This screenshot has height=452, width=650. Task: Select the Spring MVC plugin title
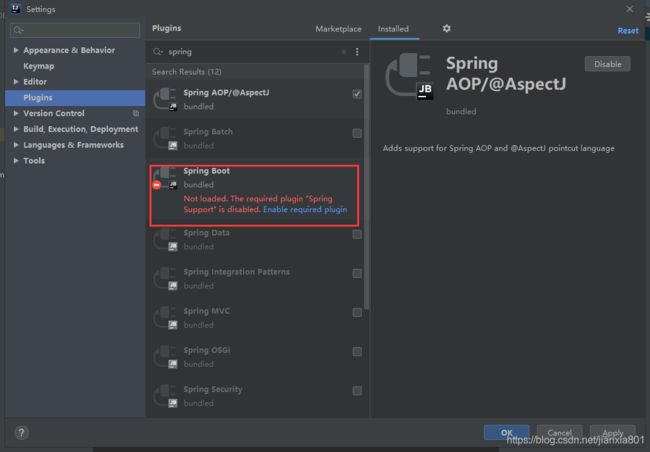(x=206, y=311)
